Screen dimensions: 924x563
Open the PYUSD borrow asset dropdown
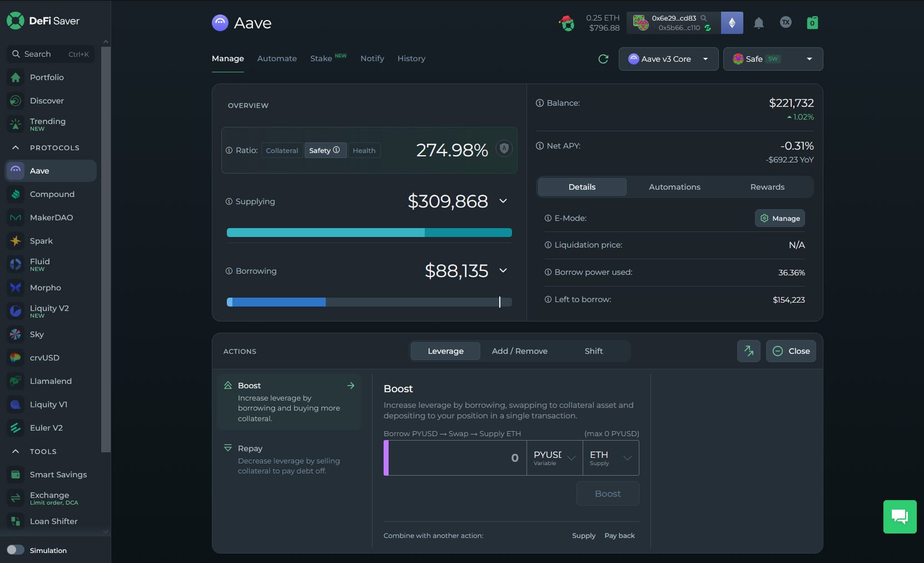tap(554, 458)
